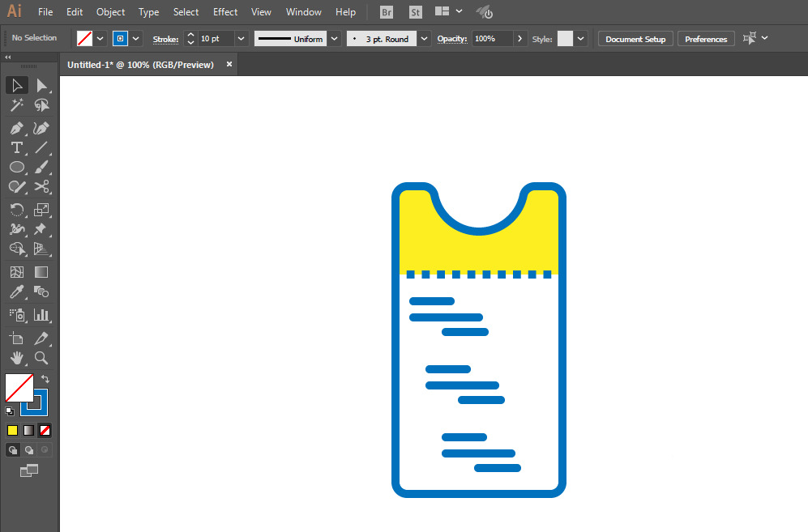Select the Hand tool
The image size is (808, 532).
point(16,358)
